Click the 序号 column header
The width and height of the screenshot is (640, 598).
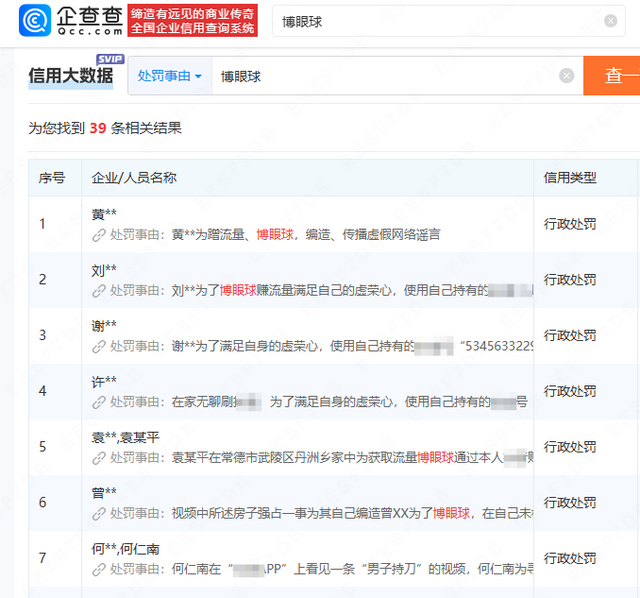click(x=51, y=178)
